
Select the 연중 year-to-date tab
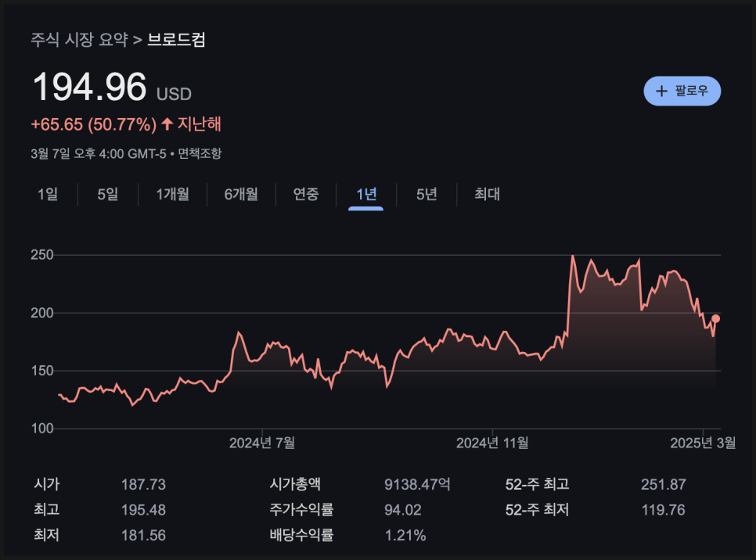(306, 194)
